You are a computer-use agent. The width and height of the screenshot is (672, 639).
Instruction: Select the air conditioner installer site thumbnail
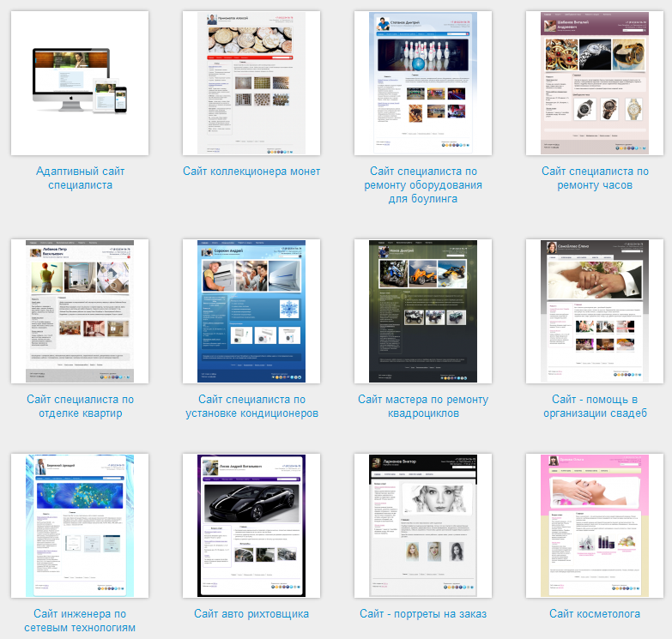tap(251, 310)
